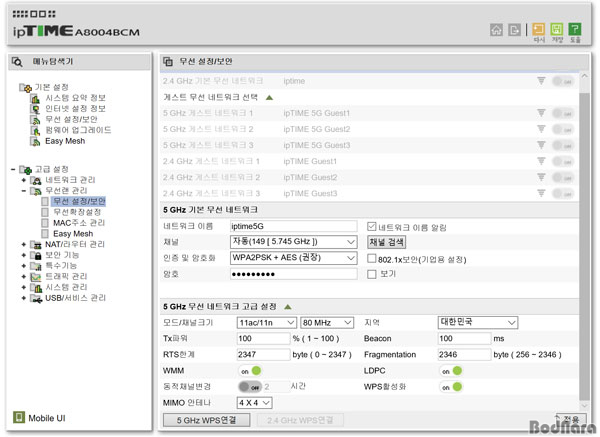Toggle the 네트워크 이름 알림 checkbox
600x437 pixels.
(x=371, y=227)
